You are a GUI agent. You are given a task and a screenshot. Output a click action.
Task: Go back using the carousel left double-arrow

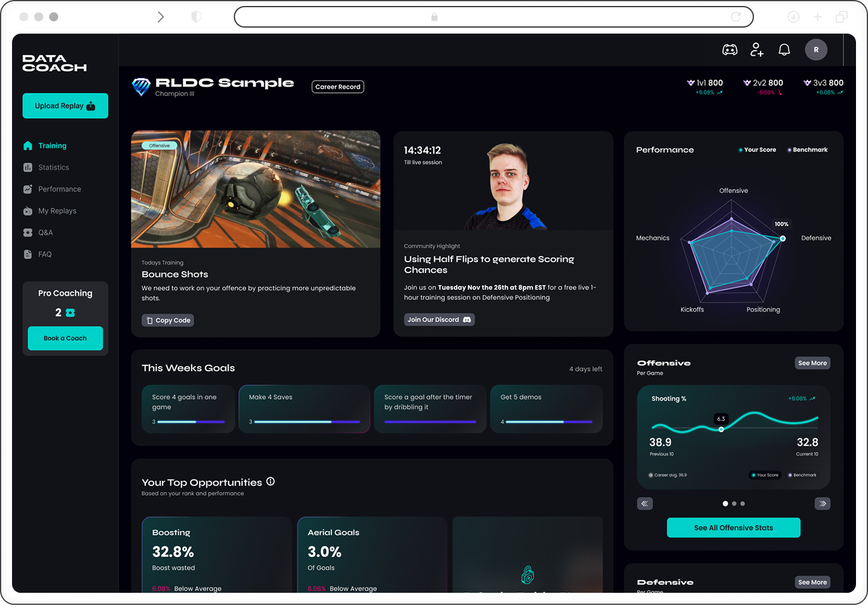pyautogui.click(x=645, y=503)
